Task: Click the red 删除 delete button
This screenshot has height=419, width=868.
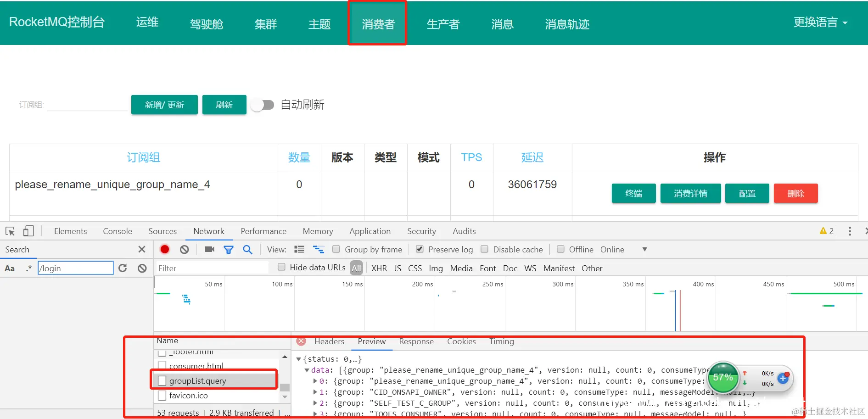Action: point(795,193)
